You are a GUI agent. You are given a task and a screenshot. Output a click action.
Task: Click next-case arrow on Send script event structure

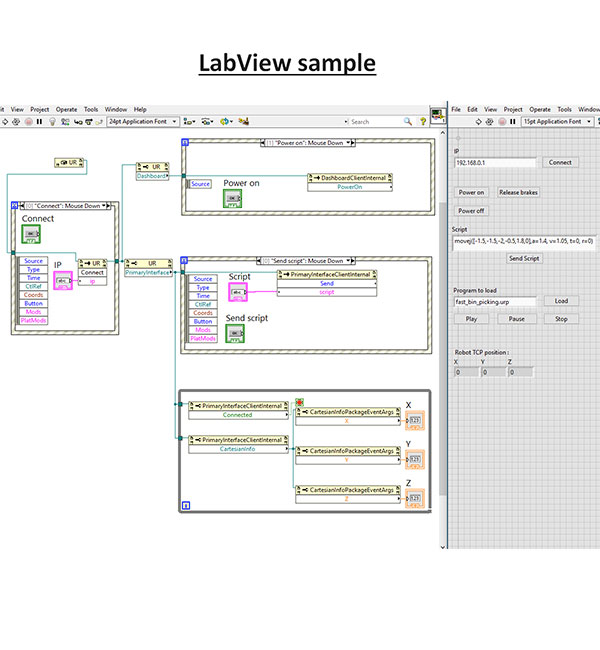pyautogui.click(x=353, y=261)
